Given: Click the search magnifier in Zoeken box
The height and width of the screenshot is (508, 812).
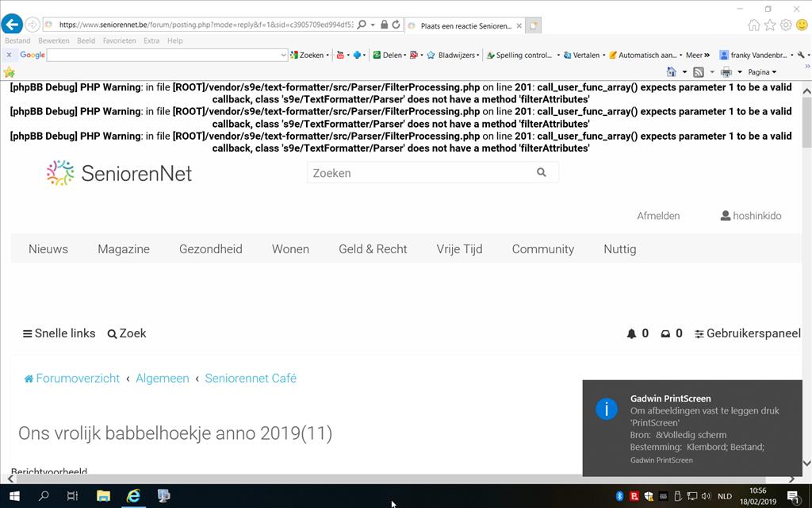Looking at the screenshot, I should pyautogui.click(x=542, y=172).
